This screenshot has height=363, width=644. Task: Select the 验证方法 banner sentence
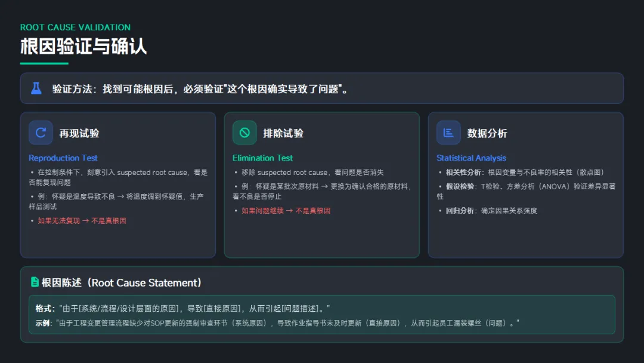click(200, 89)
